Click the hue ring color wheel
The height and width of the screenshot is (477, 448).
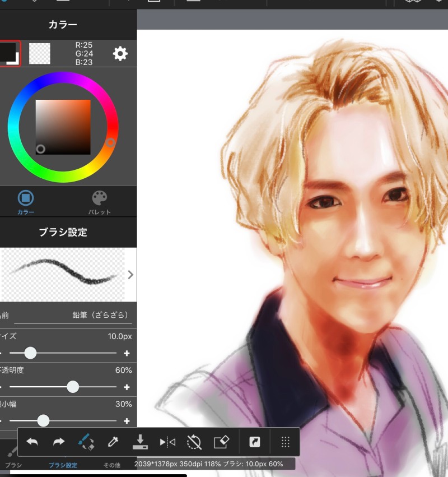[63, 127]
